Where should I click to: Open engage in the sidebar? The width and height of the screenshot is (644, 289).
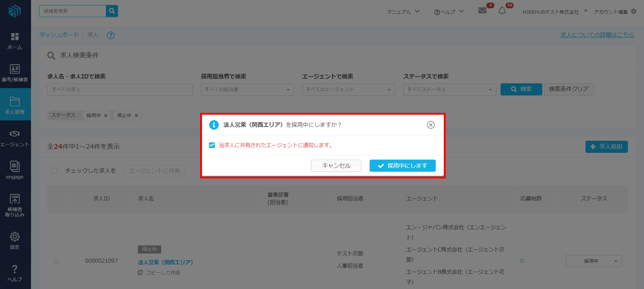tap(15, 170)
